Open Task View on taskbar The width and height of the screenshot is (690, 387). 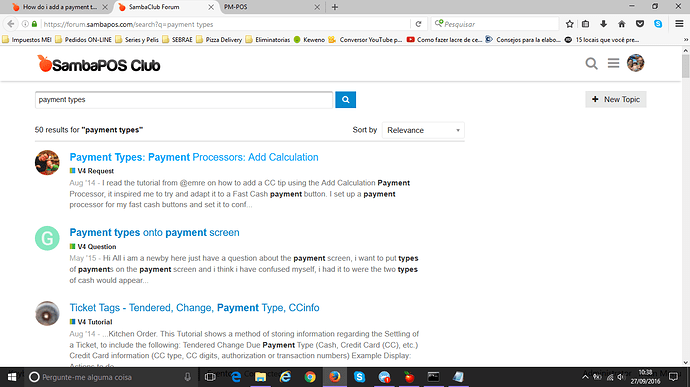click(210, 377)
